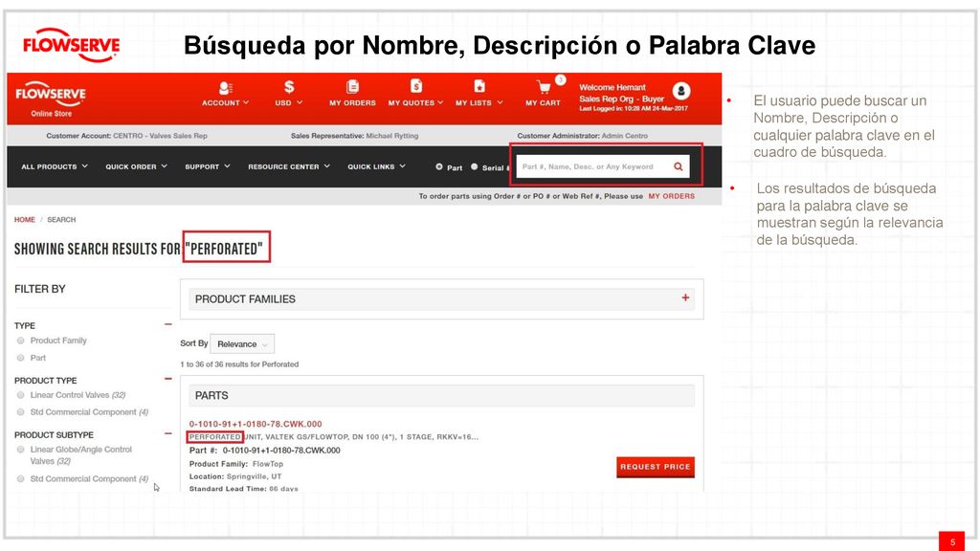Collapse the Product Subtype filter section
Image resolution: width=980 pixels, height=551 pixels.
[x=168, y=433]
